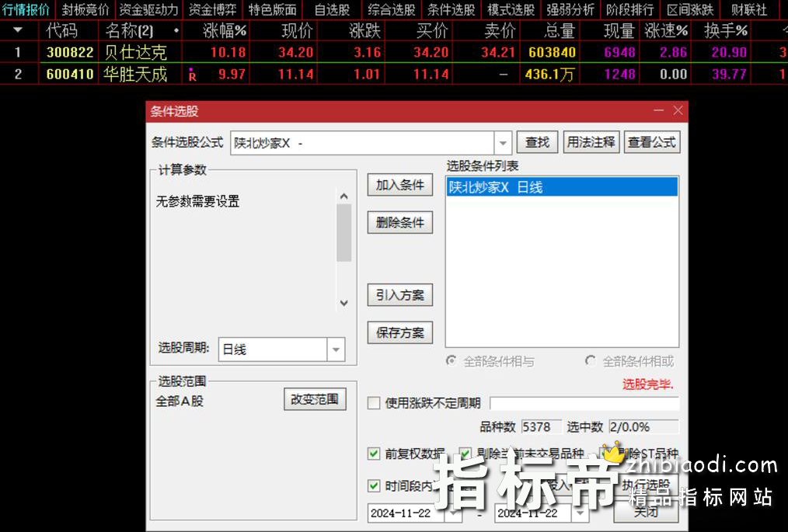Image resolution: width=788 pixels, height=532 pixels.
Task: Open the 资金驱动力 tab
Action: [148, 9]
